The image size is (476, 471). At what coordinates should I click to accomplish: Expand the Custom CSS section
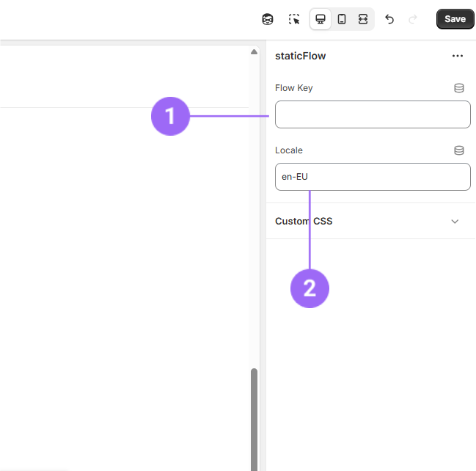(304, 221)
